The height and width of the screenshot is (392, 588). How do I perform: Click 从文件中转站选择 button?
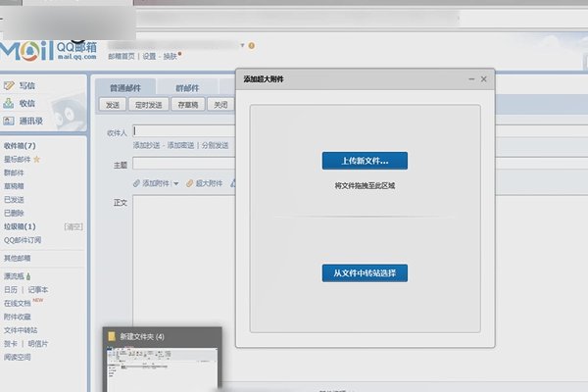365,273
